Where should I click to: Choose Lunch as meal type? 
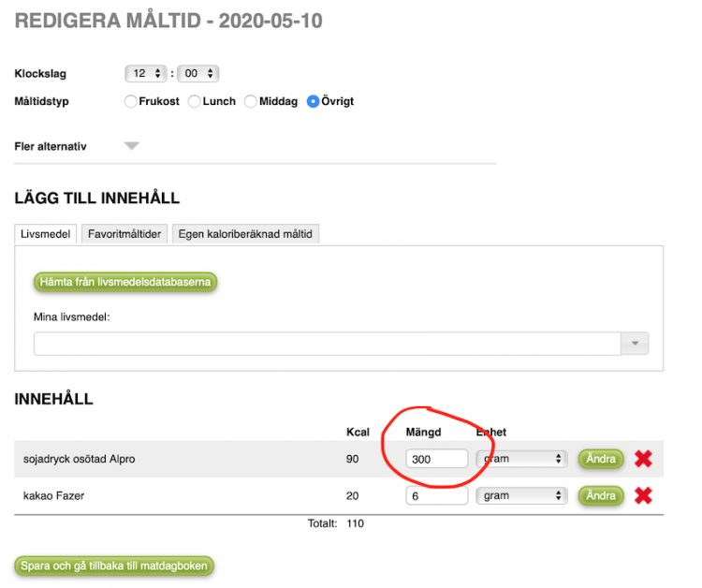pos(194,102)
